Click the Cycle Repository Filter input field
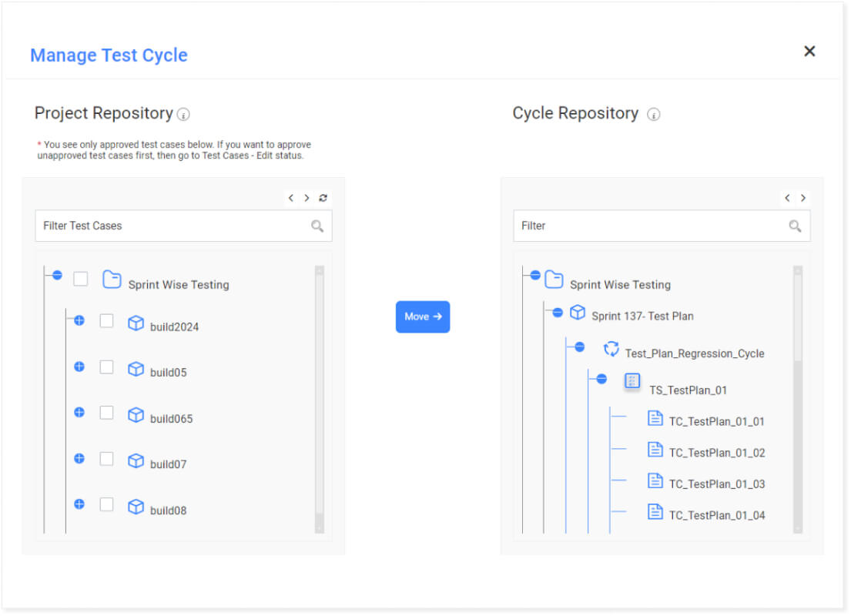The image size is (851, 616). tap(662, 226)
